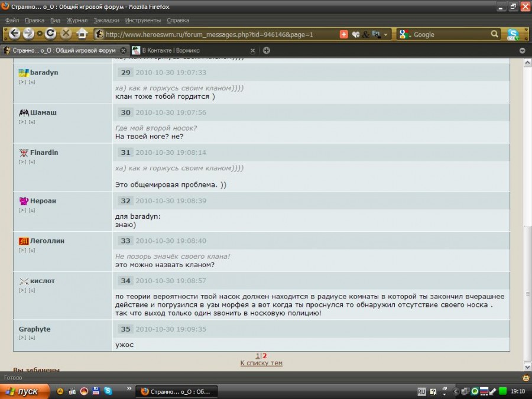Click post number 29
The width and height of the screenshot is (532, 399).
(x=125, y=72)
